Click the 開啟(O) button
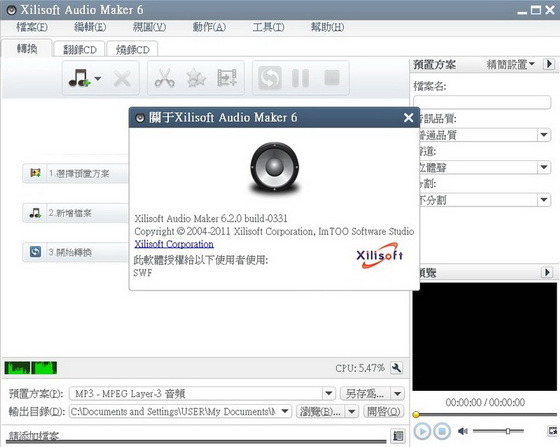The height and width of the screenshot is (447, 560). 384,412
